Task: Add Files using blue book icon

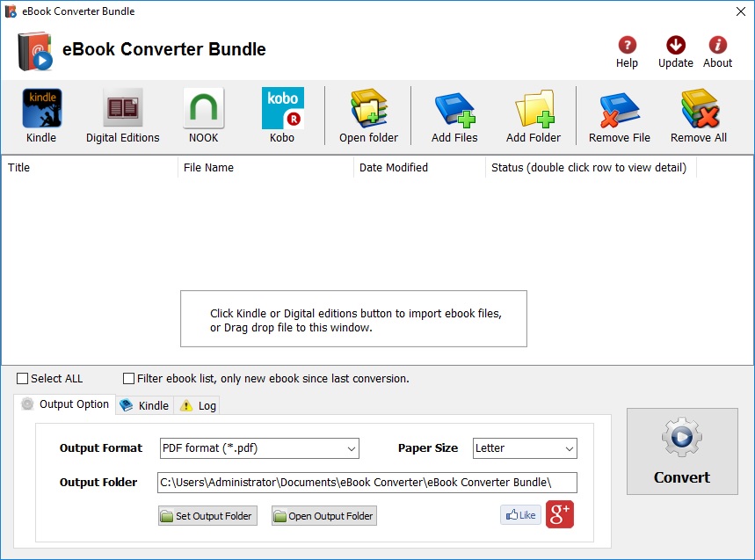Action: [454, 115]
